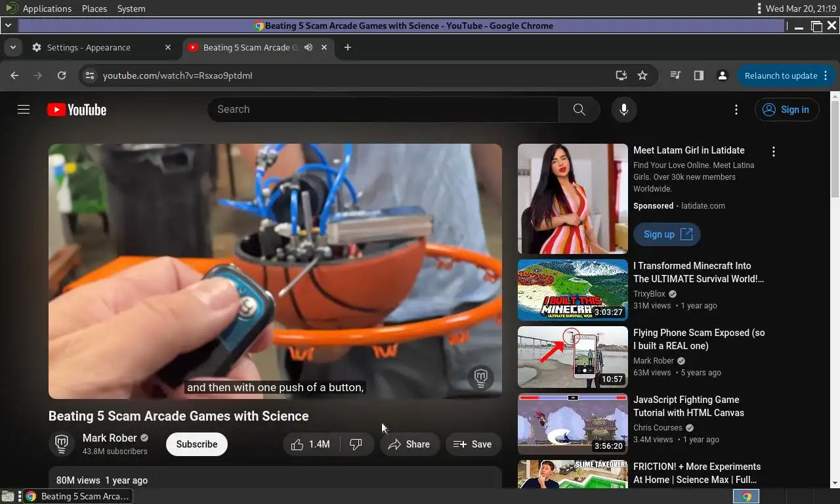Play the Flying Phone Scam thumbnail

(x=573, y=357)
